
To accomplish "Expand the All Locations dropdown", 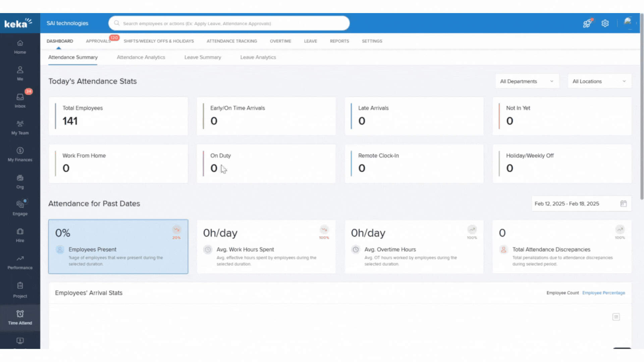I will point(599,81).
